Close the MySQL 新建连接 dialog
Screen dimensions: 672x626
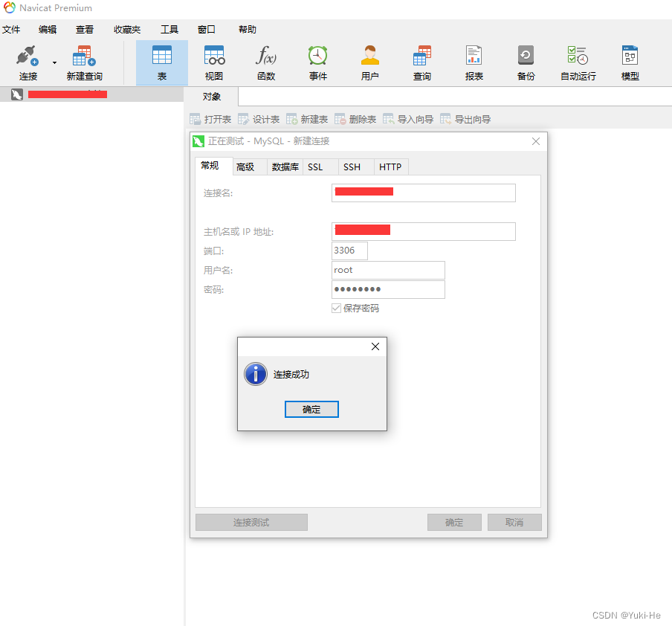click(x=536, y=141)
